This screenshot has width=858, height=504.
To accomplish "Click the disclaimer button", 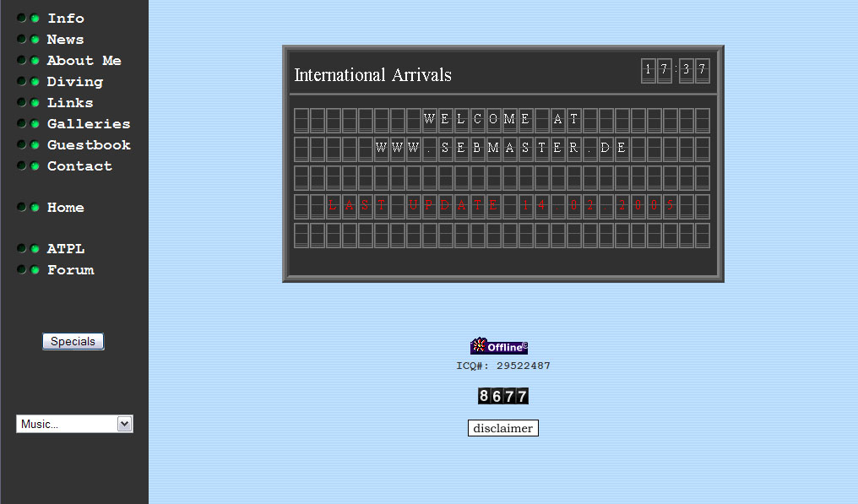I will (x=502, y=428).
